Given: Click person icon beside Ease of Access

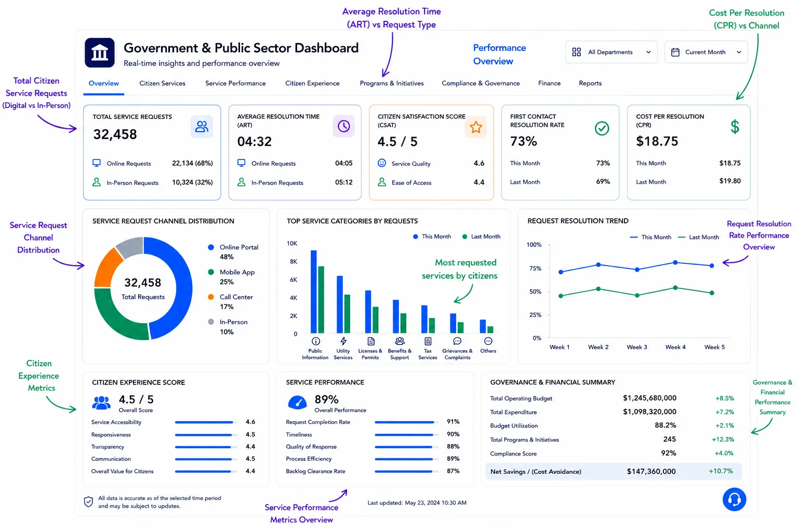Looking at the screenshot, I should [x=382, y=182].
